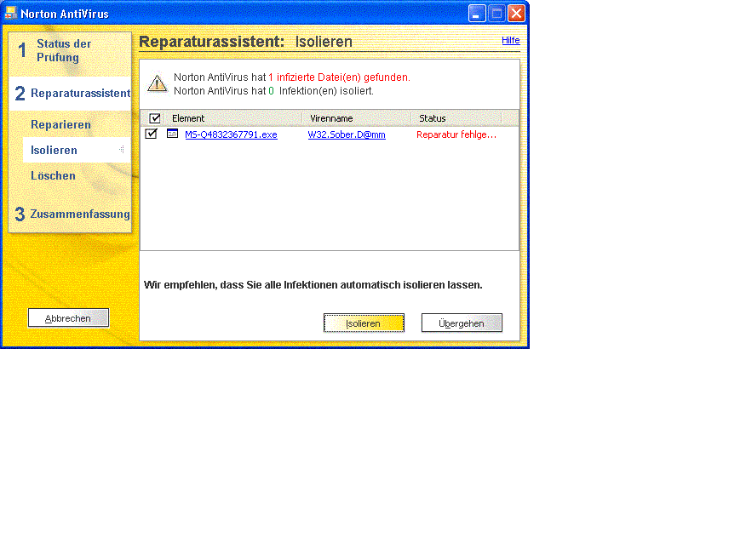Open the W32.Sober.D@mm virus info link
This screenshot has height=560, width=746.
[x=347, y=134]
